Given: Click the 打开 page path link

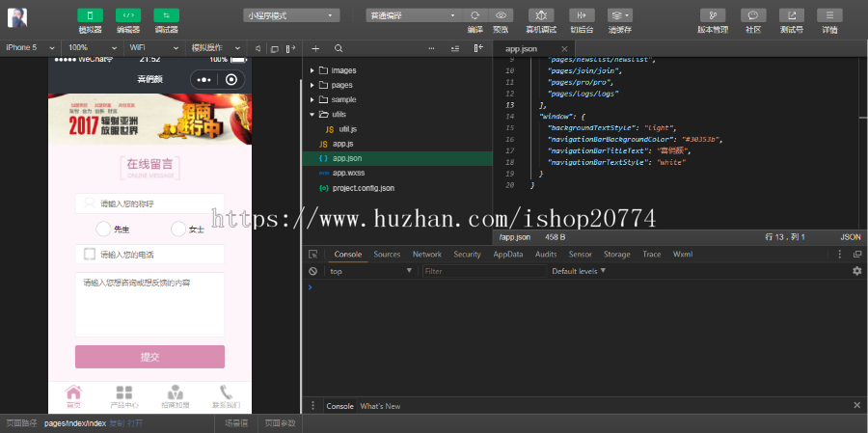Looking at the screenshot, I should 135,423.
